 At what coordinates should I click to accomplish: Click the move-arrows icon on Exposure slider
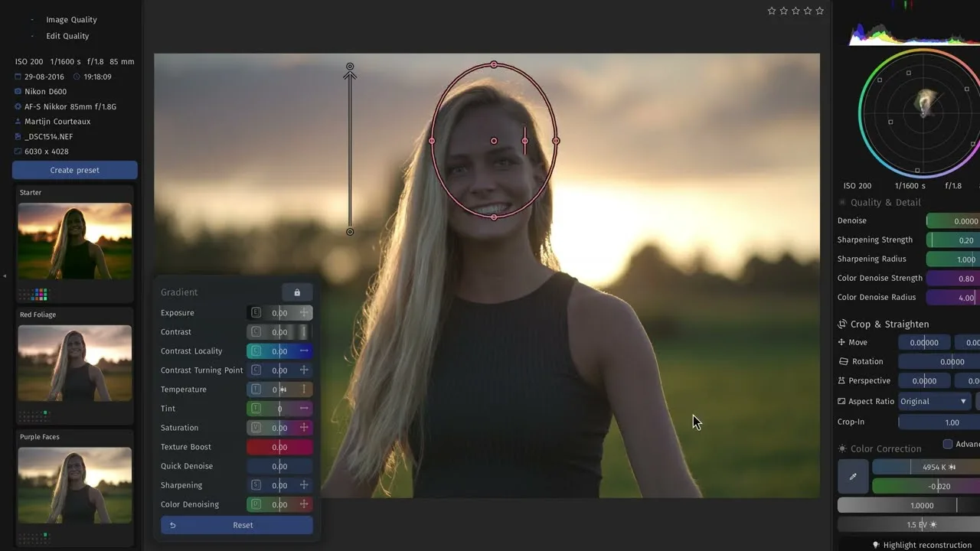coord(304,313)
